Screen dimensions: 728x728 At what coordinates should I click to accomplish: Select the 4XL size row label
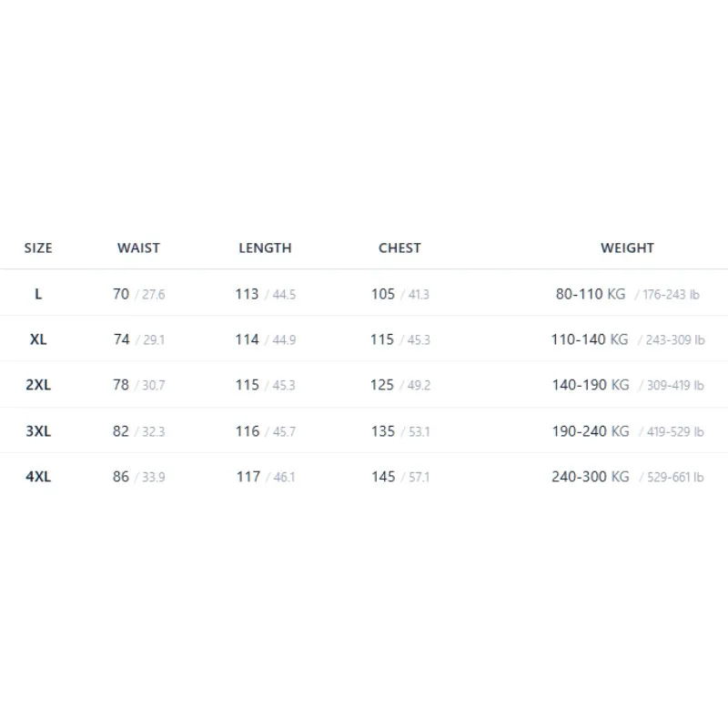(x=38, y=477)
